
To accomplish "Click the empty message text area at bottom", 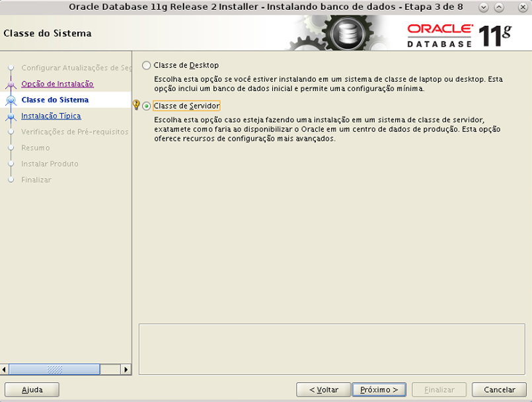I will pyautogui.click(x=332, y=349).
